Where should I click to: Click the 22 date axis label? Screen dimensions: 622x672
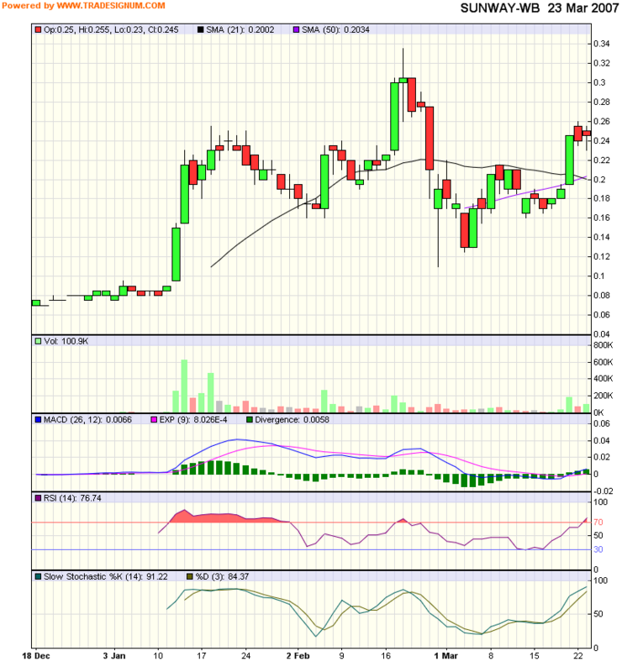578,656
